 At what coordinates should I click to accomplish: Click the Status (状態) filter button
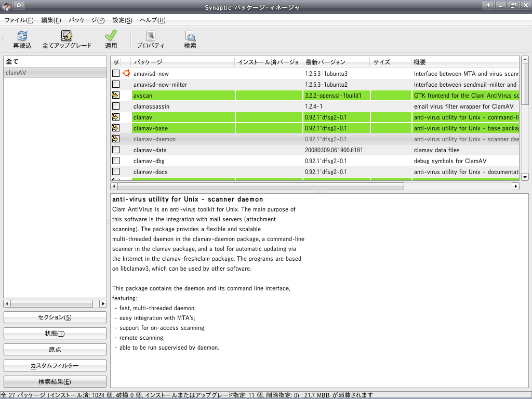click(55, 334)
